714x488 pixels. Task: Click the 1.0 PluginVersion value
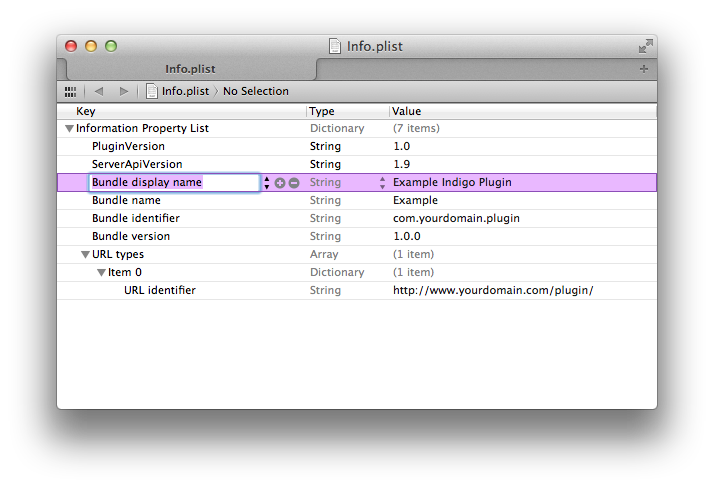pos(402,147)
